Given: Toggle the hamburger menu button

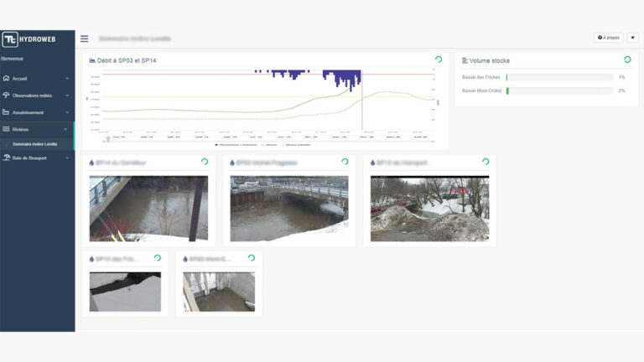Looking at the screenshot, I should pyautogui.click(x=84, y=39).
